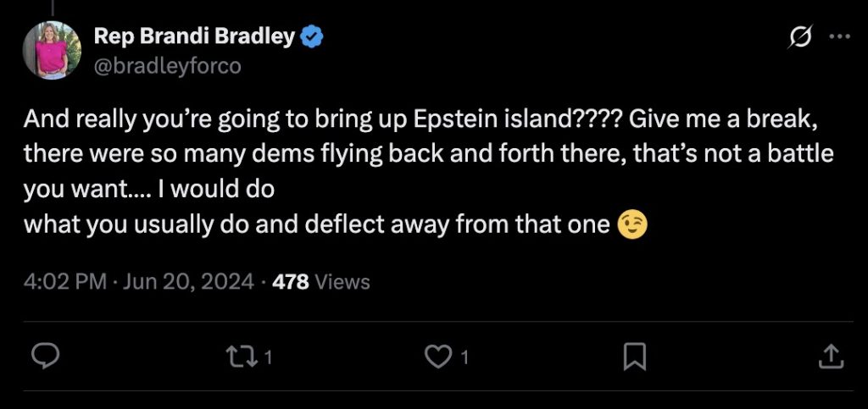Viewport: 868px width, 409px height.
Task: Like the tweet with the heart icon
Action: pyautogui.click(x=437, y=356)
